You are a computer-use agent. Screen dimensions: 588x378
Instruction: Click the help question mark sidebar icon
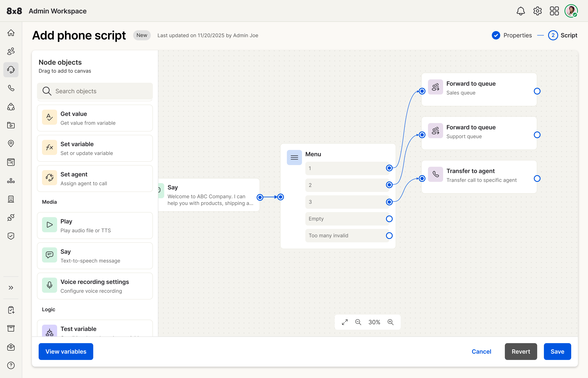tap(11, 365)
